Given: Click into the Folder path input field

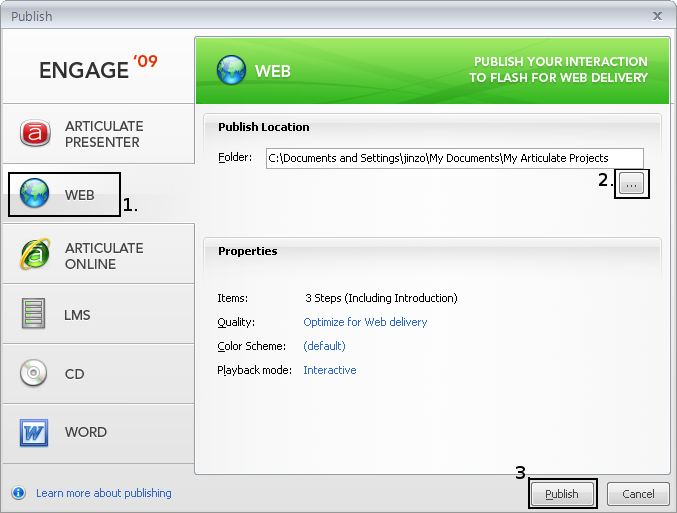Looking at the screenshot, I should point(455,158).
